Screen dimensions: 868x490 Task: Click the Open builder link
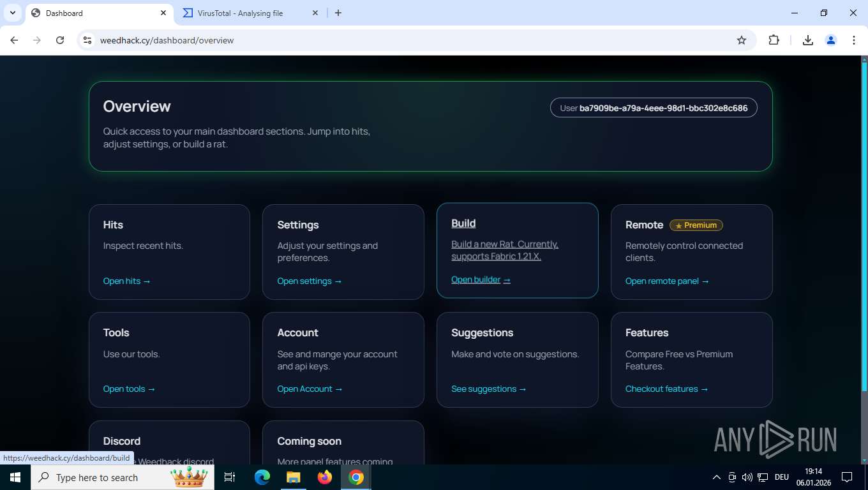click(x=481, y=279)
